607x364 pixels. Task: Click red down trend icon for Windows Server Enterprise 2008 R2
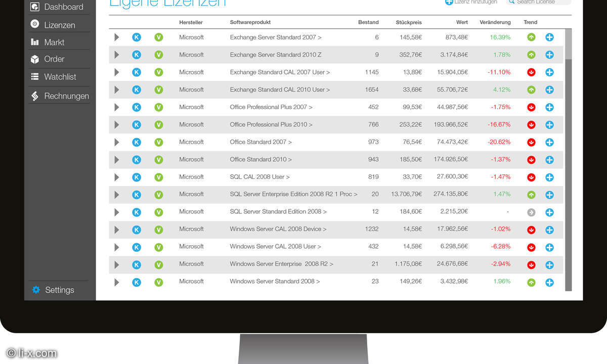(x=531, y=265)
